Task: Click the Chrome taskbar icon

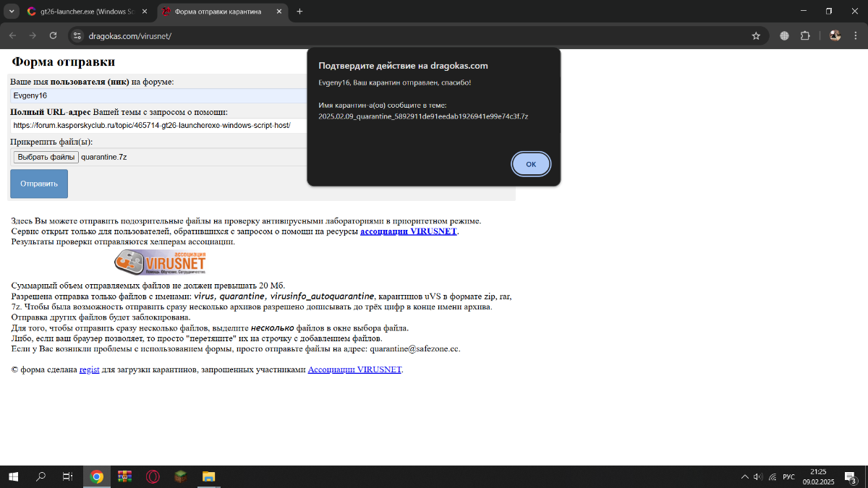Action: click(x=96, y=476)
